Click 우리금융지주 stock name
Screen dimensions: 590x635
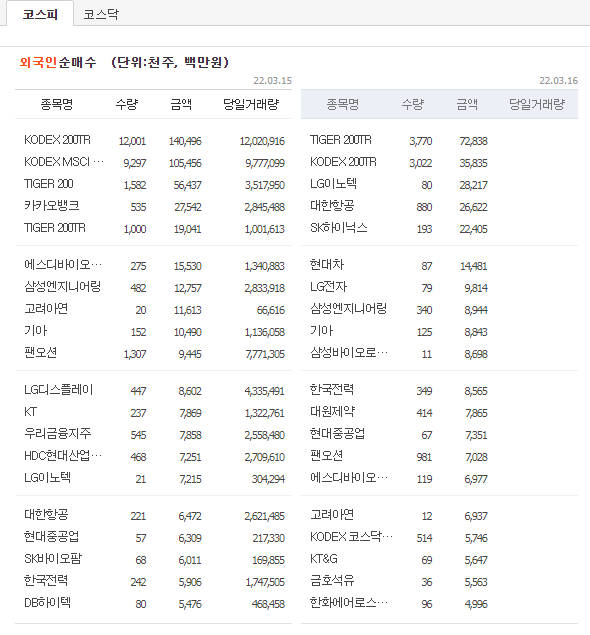coord(58,434)
